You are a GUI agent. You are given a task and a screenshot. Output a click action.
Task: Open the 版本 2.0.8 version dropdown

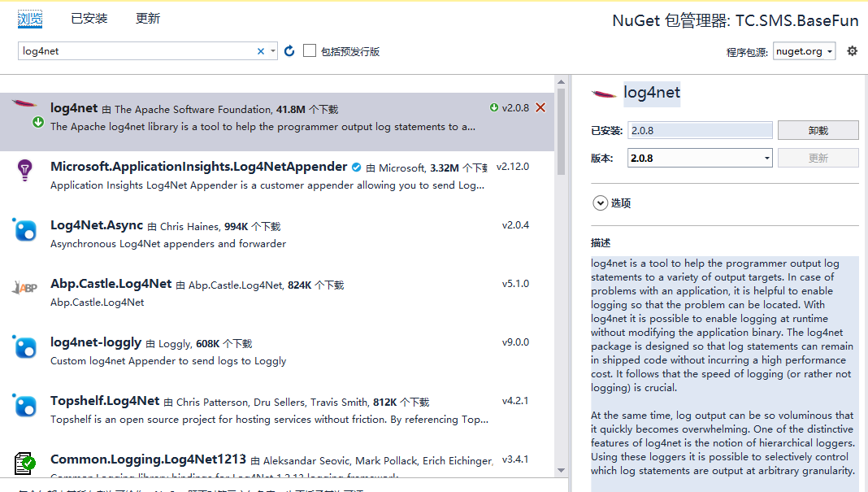[701, 158]
